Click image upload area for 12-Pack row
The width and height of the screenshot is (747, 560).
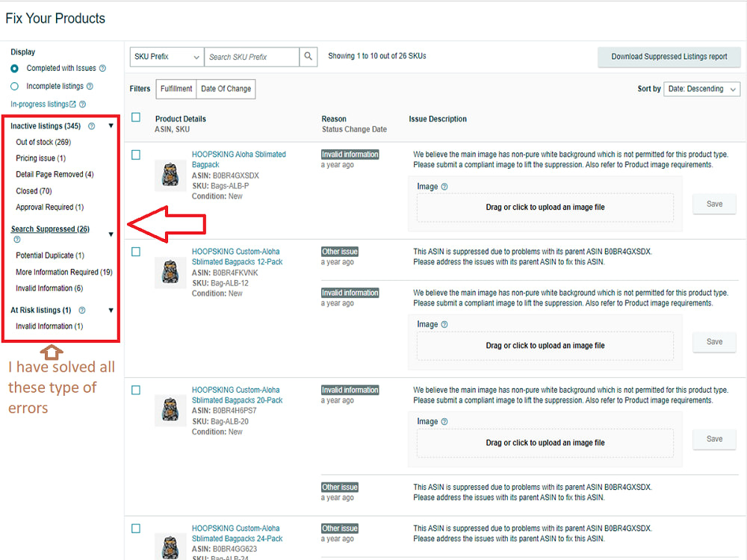click(x=545, y=346)
